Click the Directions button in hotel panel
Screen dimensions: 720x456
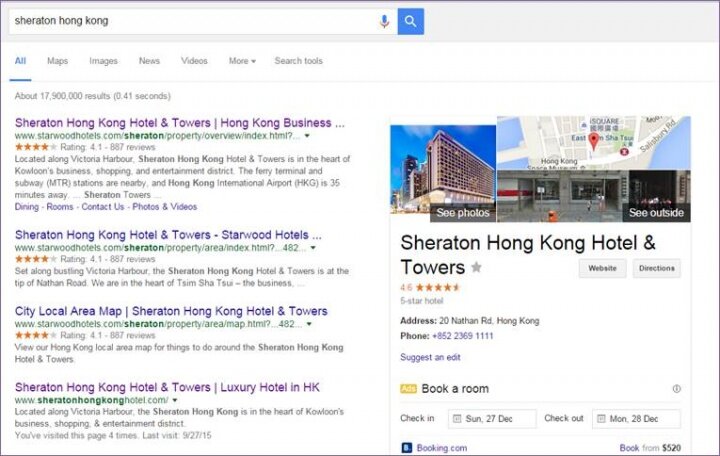(x=657, y=268)
